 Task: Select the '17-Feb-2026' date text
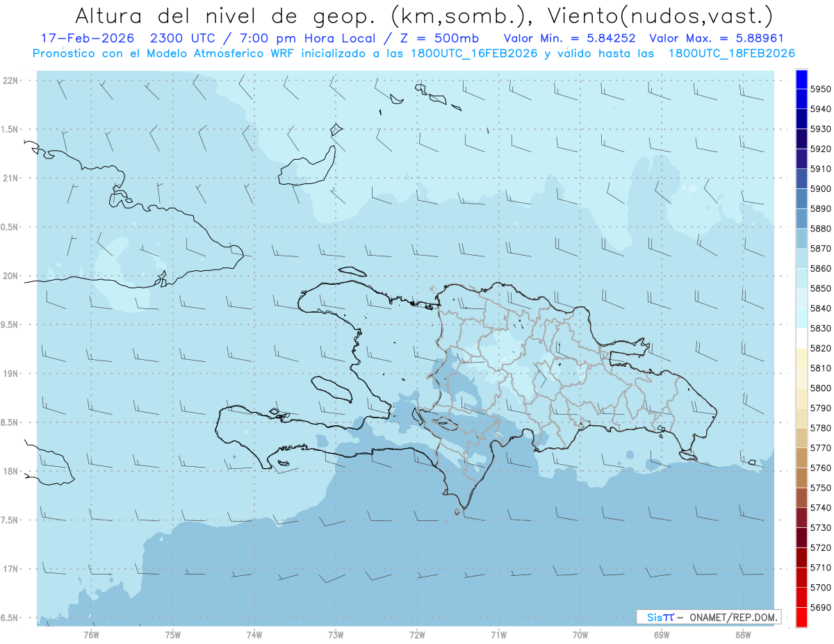(x=87, y=38)
